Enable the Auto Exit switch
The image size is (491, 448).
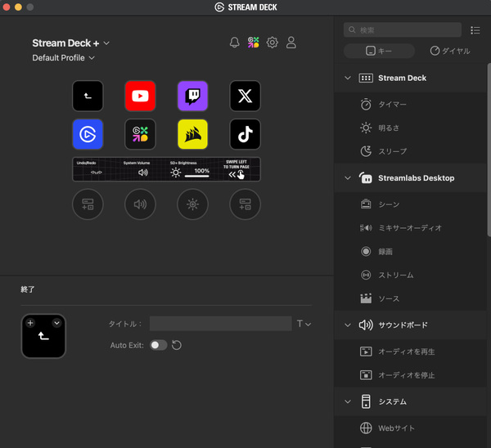click(158, 345)
